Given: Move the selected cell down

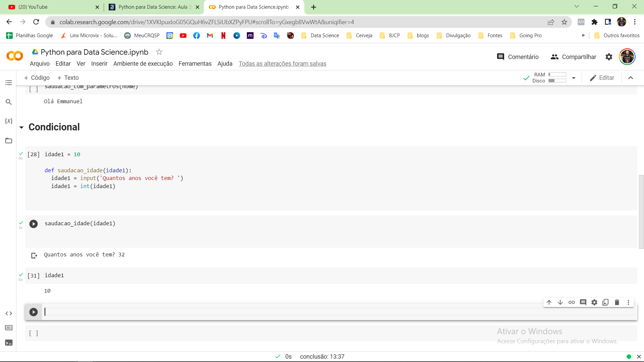Looking at the screenshot, I should [560, 302].
